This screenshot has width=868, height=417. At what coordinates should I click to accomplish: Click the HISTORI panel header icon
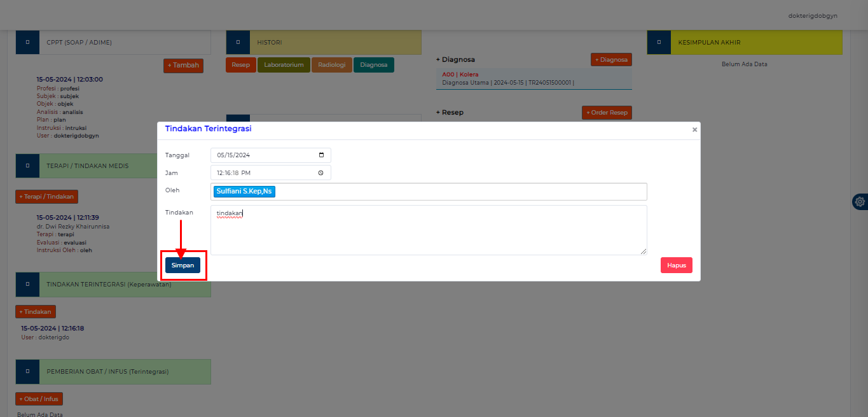tap(238, 41)
